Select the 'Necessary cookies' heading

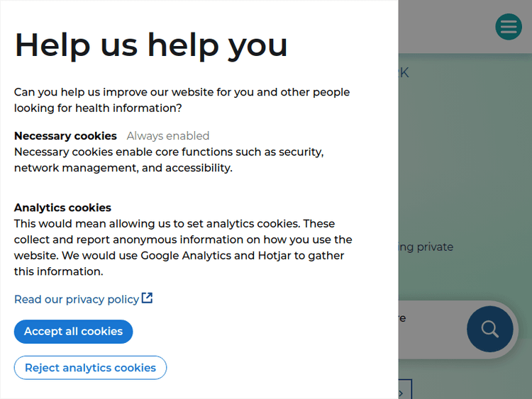[65, 136]
